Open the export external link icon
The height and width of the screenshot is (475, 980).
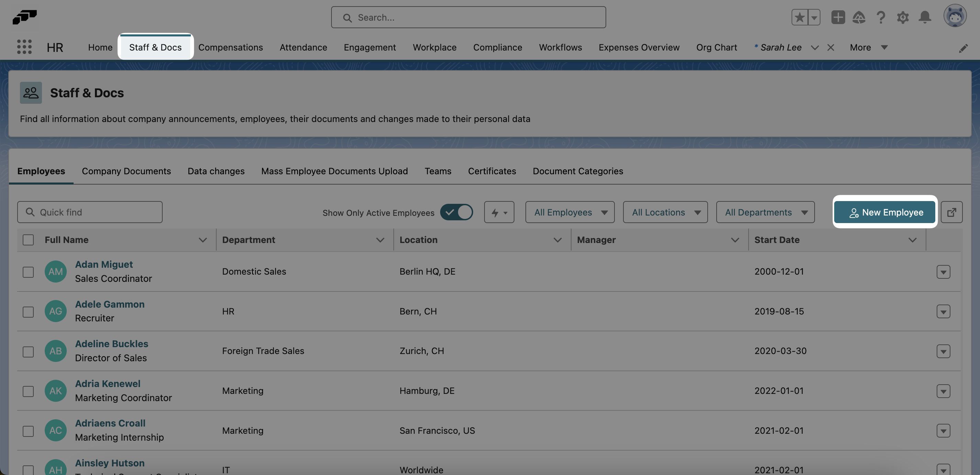click(951, 212)
